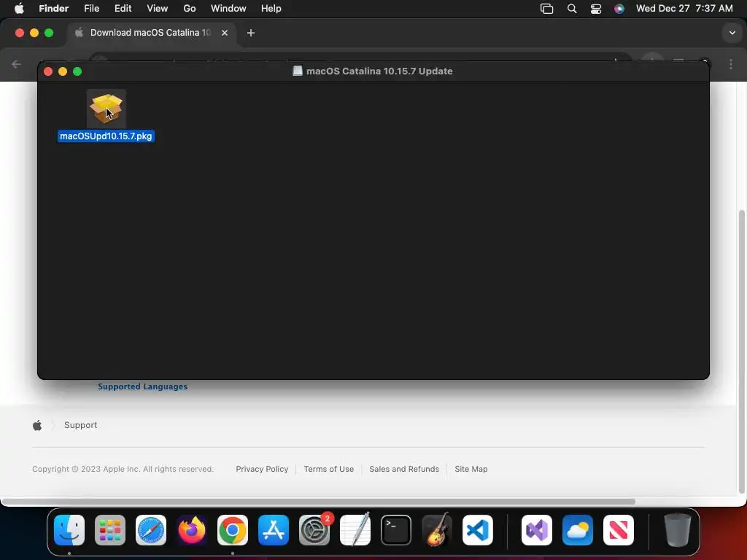
Task: Click the macOSUpd10.15.7.pkg file name label
Action: point(106,136)
